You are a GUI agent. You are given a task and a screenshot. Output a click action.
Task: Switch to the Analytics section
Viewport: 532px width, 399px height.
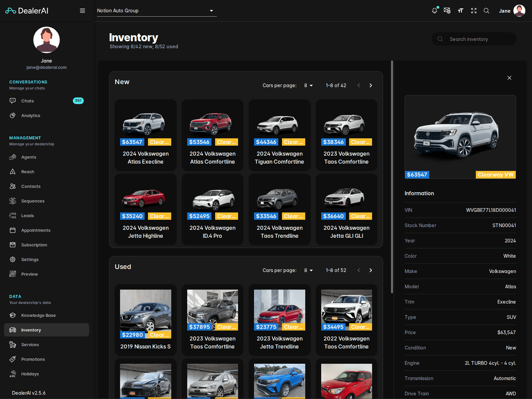[x=31, y=115]
